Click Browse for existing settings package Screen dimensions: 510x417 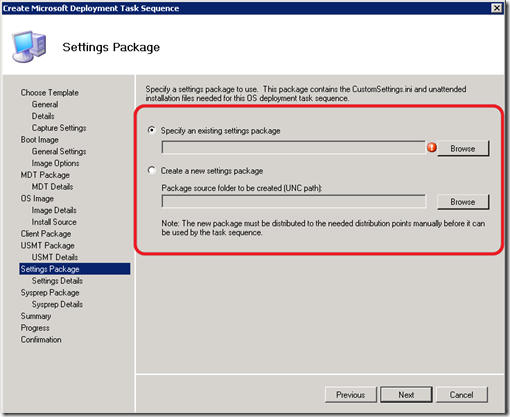[463, 148]
